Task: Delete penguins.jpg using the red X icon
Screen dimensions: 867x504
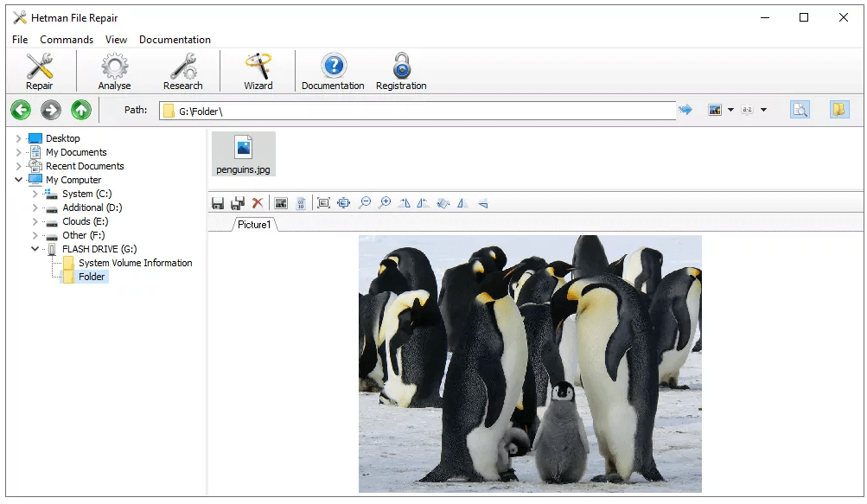Action: tap(257, 202)
